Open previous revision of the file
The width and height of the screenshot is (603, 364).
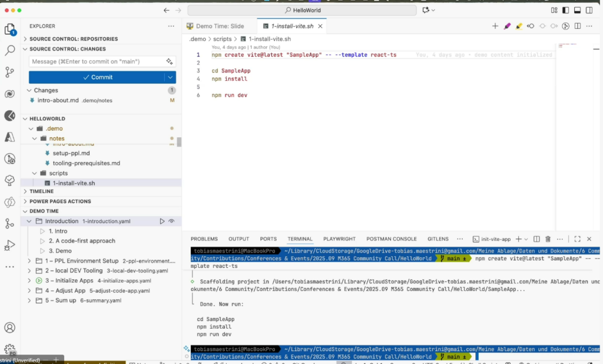(x=531, y=26)
